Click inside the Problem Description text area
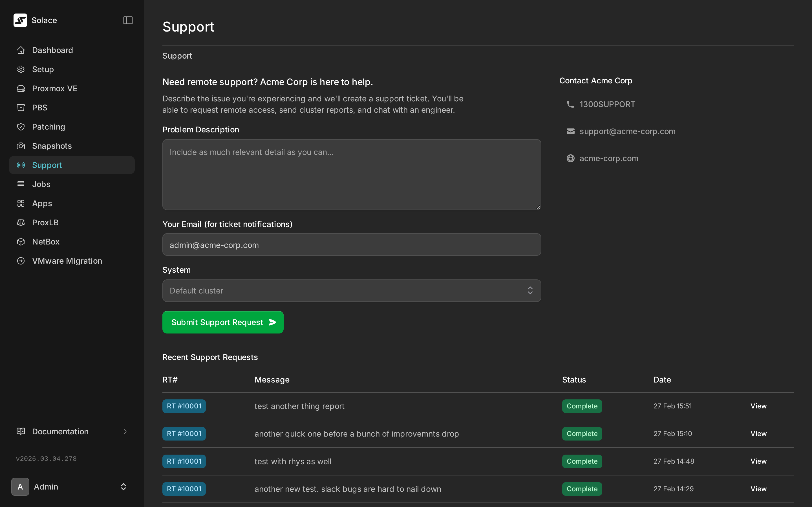The width and height of the screenshot is (812, 507). tap(351, 174)
